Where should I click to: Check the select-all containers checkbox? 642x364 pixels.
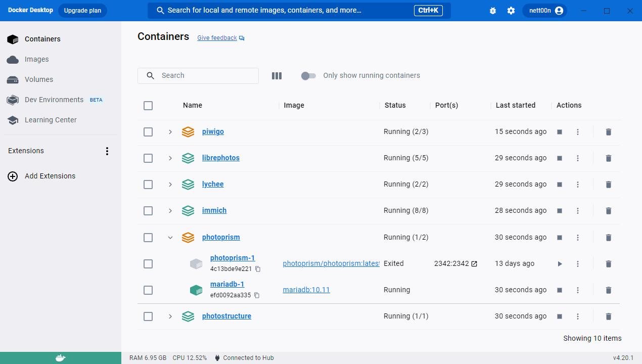148,106
